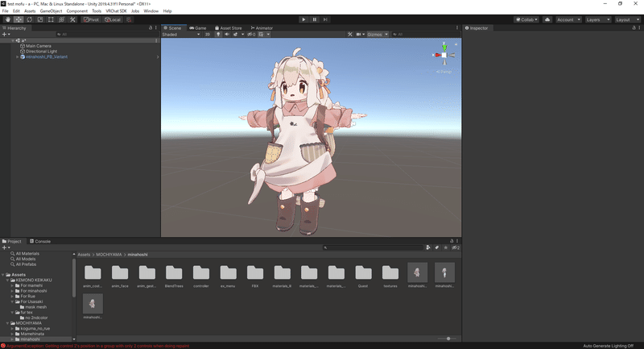Open the GameObject menu
The image size is (644, 349).
point(51,11)
